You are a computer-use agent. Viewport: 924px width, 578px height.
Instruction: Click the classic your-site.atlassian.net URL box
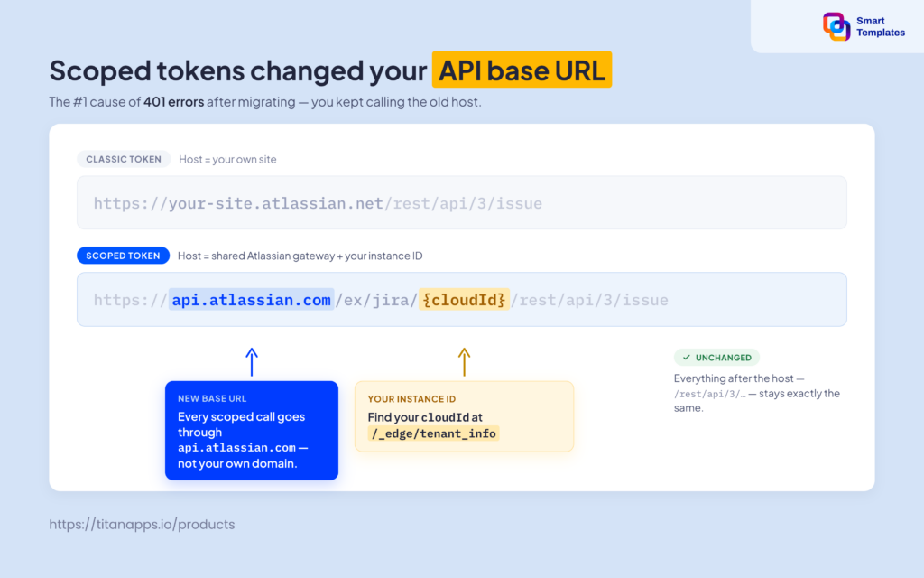pyautogui.click(x=461, y=202)
